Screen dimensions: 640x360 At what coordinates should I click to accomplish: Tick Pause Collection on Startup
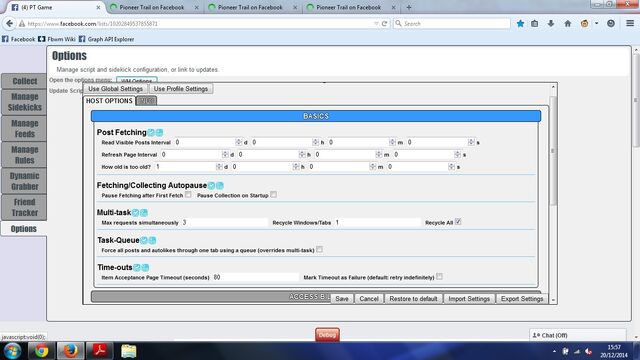coord(273,195)
